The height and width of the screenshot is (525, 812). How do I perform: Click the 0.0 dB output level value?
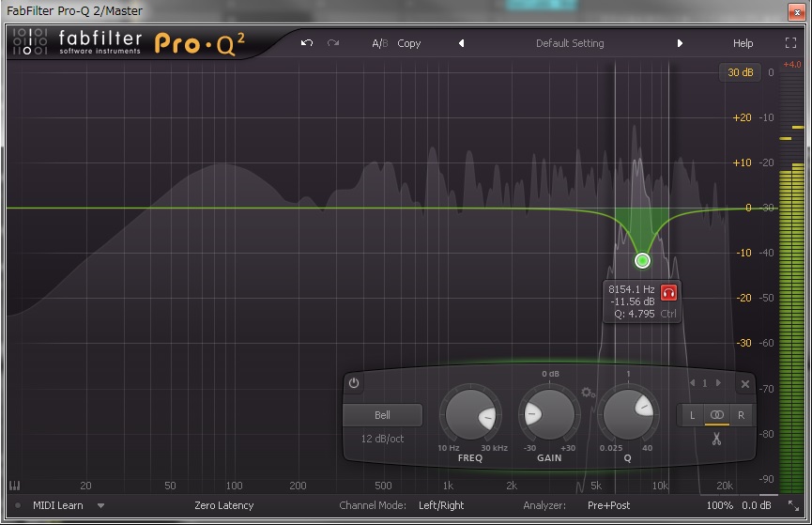756,505
